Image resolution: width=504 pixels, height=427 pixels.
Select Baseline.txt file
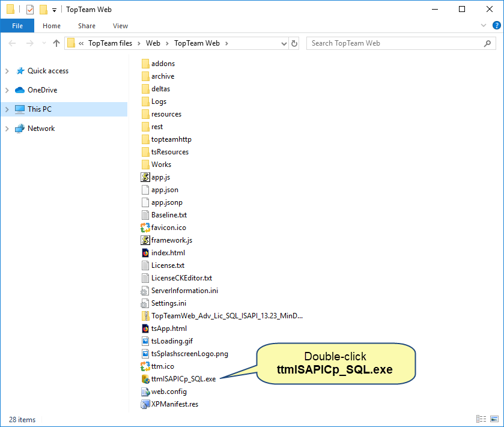[x=164, y=214]
